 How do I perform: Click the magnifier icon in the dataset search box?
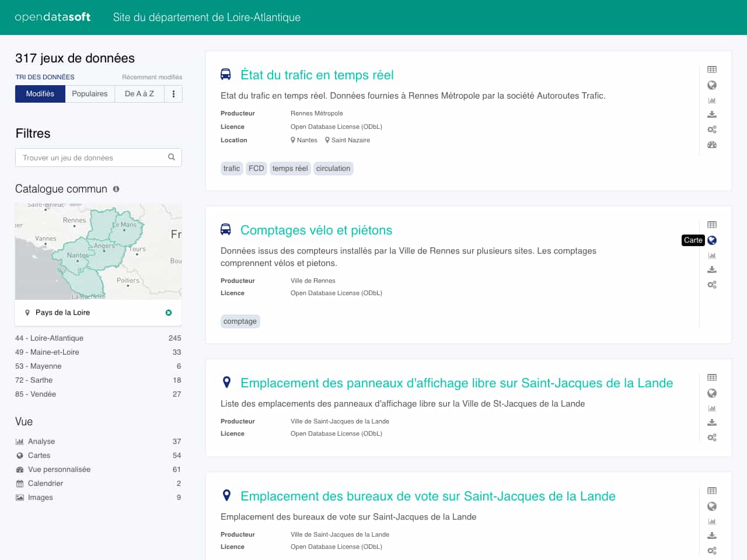[x=172, y=157]
